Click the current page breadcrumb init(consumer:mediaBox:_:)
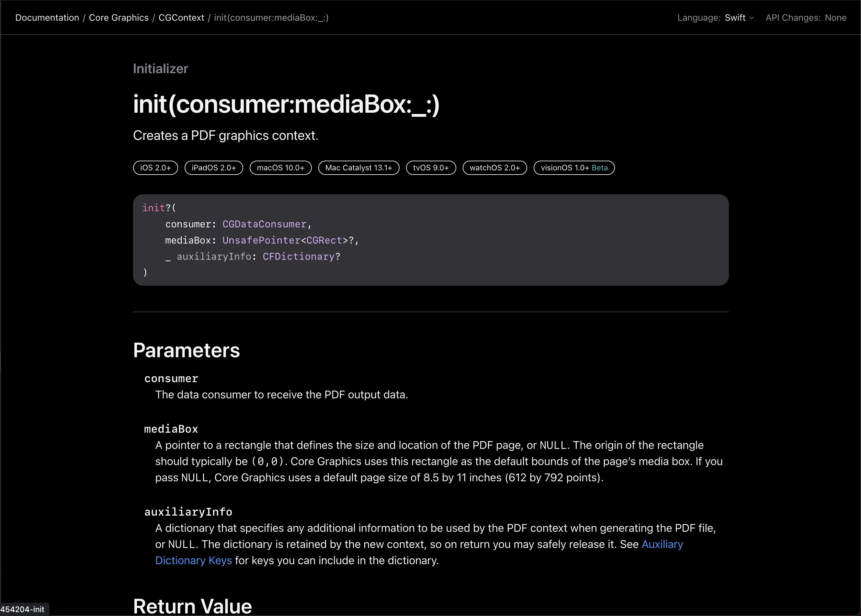 (271, 18)
